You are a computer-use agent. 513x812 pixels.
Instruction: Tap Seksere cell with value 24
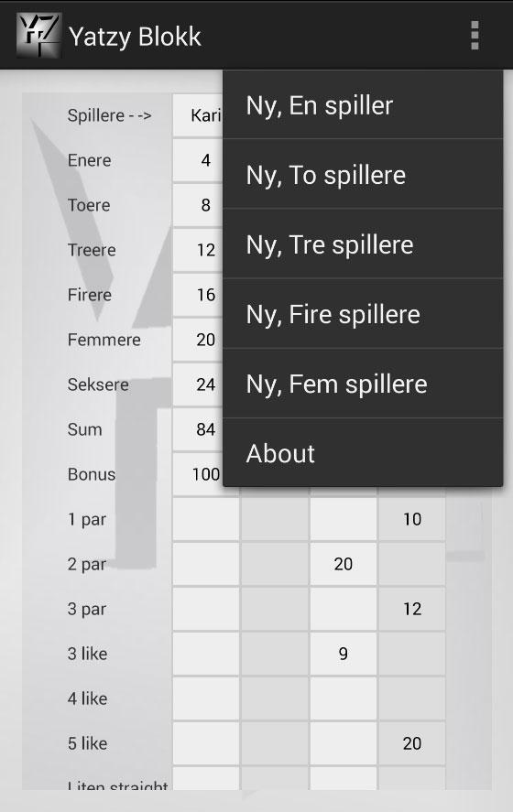tap(198, 384)
